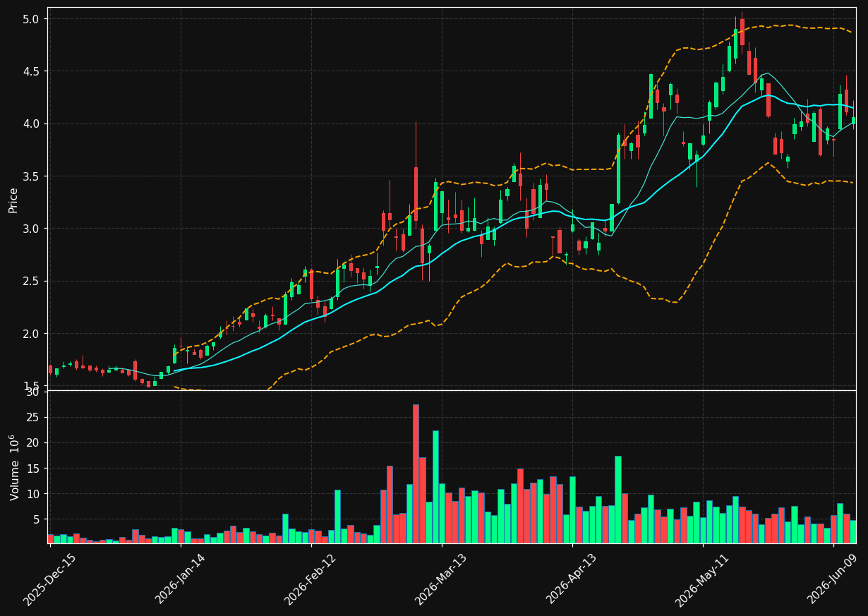This screenshot has width=868, height=616.
Task: Click the 2025-Dec-15 date label
Action: click(49, 579)
